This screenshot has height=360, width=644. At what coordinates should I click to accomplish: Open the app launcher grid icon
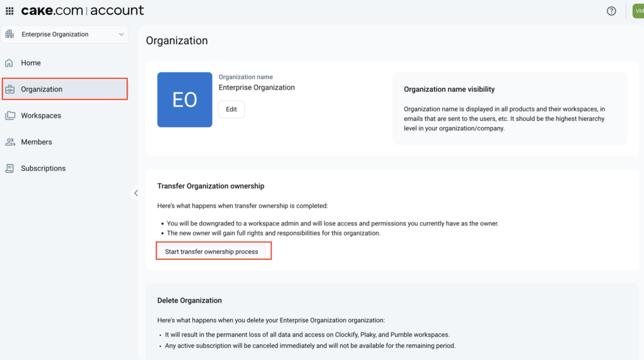point(9,11)
